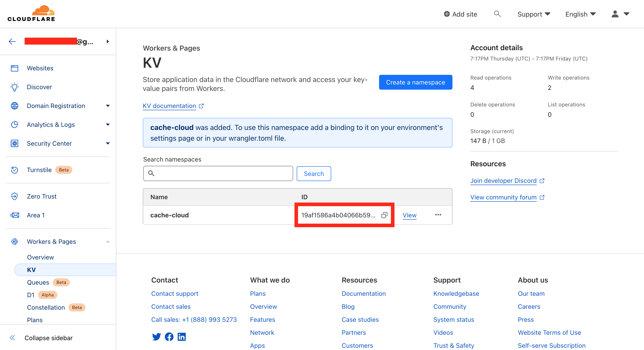This screenshot has width=644, height=350.
Task: Click the Cloudflare logo
Action: tap(31, 13)
